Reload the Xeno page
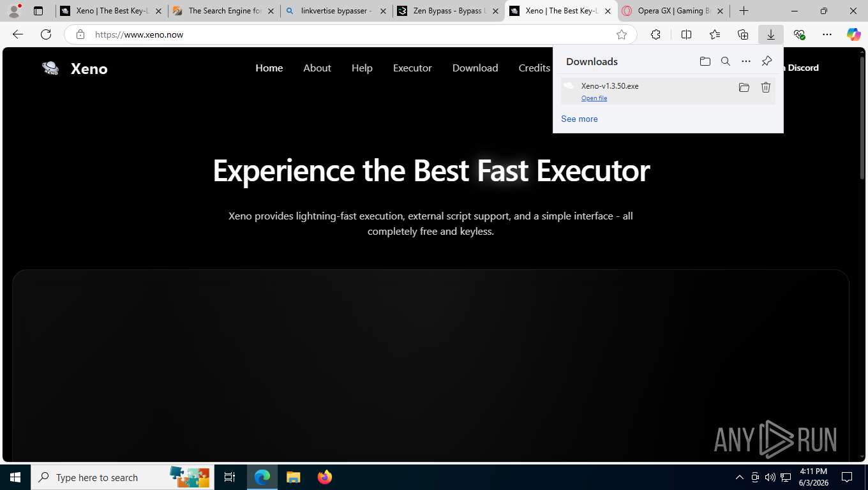868x490 pixels. point(46,34)
